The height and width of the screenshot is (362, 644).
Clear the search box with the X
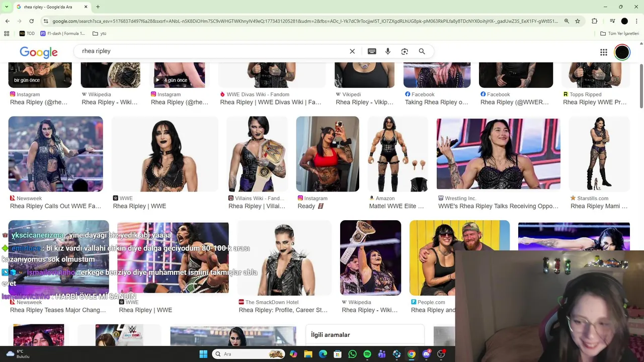[x=352, y=51]
